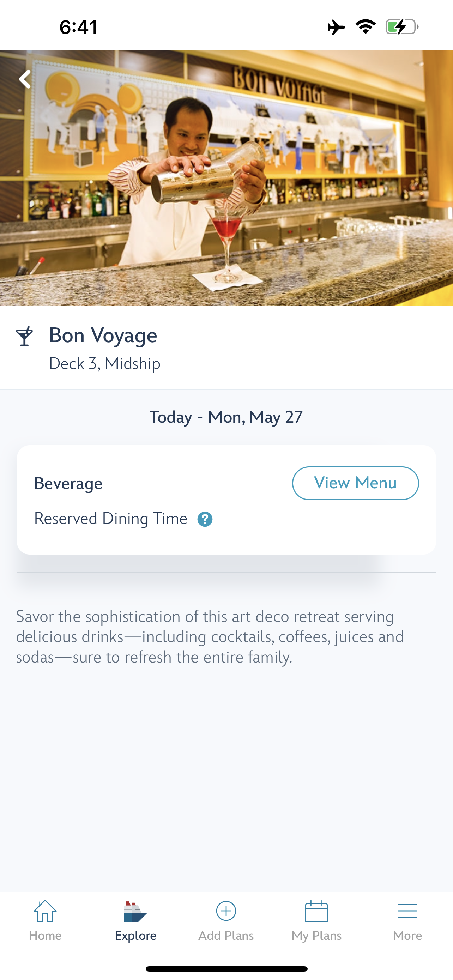Tap the back chevron arrow
Viewport: 453px width, 980px height.
point(25,79)
